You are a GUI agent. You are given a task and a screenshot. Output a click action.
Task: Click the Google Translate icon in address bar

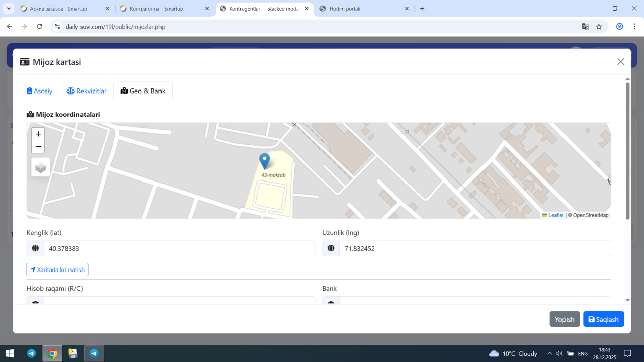click(585, 27)
